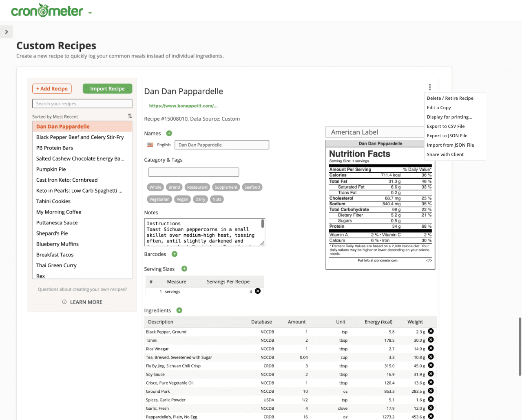This screenshot has width=522, height=420.
Task: Enable the Supplement tag
Action: [x=226, y=187]
